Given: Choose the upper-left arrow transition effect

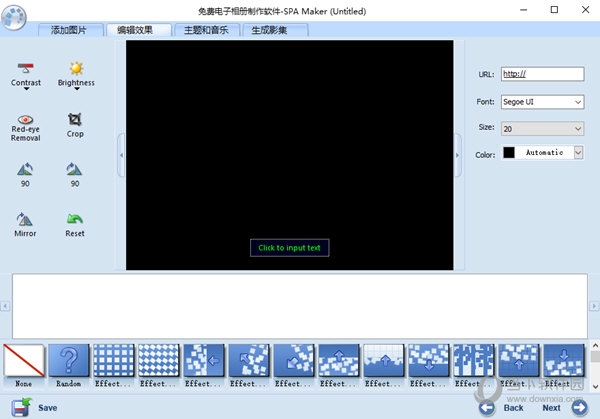Looking at the screenshot, I should 249,360.
